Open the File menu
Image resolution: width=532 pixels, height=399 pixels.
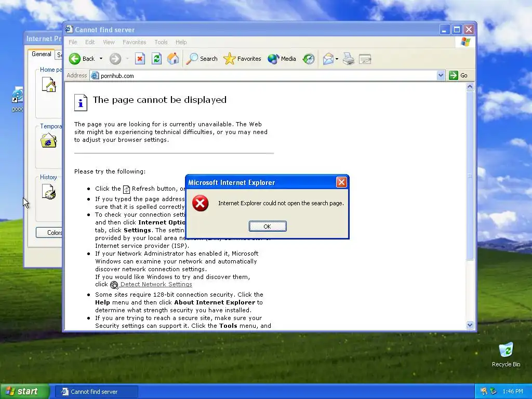pyautogui.click(x=73, y=42)
